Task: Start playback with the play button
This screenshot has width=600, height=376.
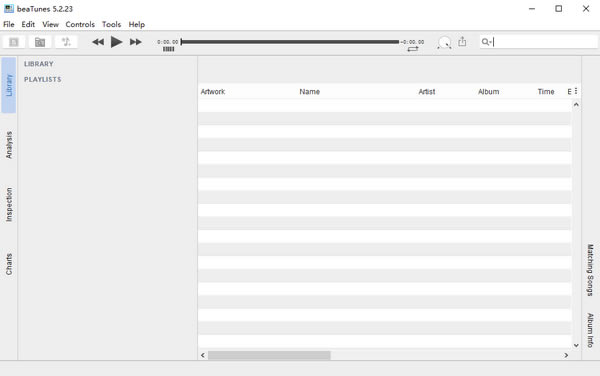Action: point(116,42)
